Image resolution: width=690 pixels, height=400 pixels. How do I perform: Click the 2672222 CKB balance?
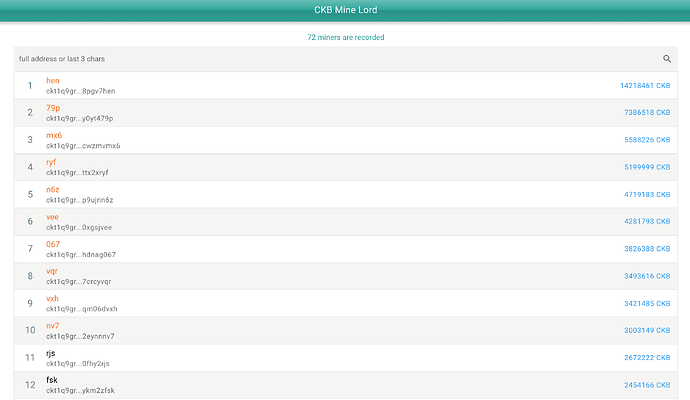pos(646,357)
